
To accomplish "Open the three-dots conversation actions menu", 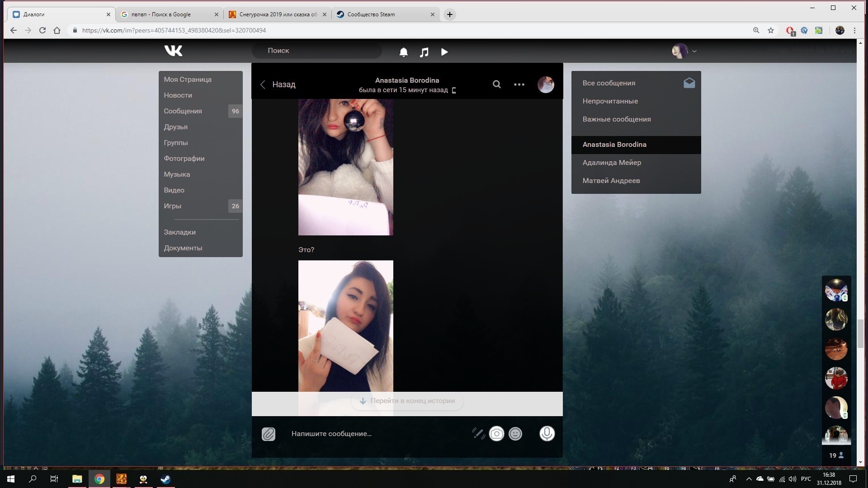I will coord(519,84).
